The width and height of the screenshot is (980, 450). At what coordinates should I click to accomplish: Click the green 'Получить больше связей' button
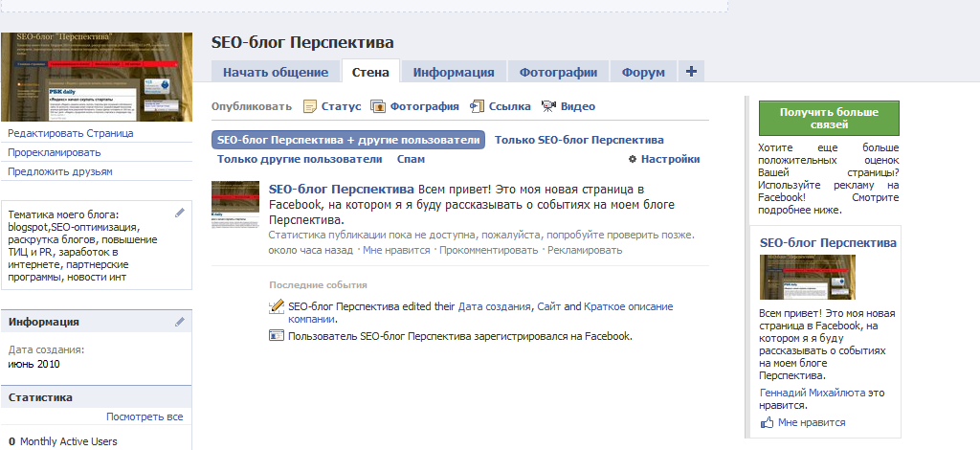pos(829,118)
